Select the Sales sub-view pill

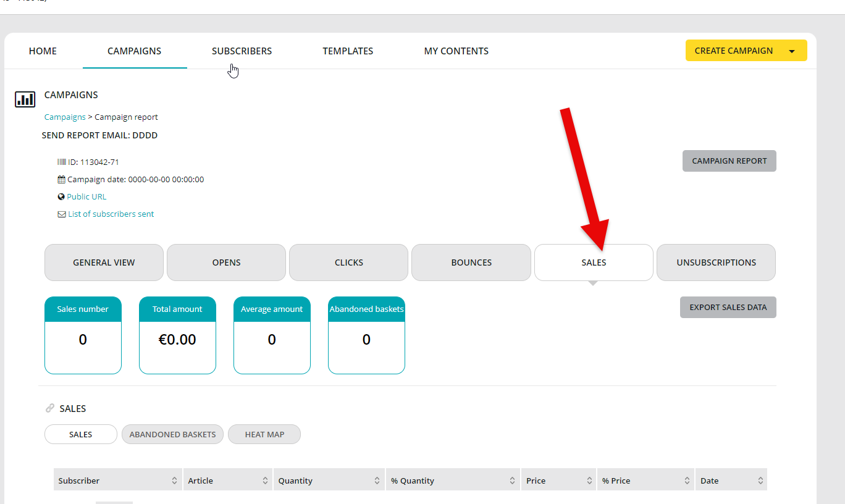[x=81, y=434]
